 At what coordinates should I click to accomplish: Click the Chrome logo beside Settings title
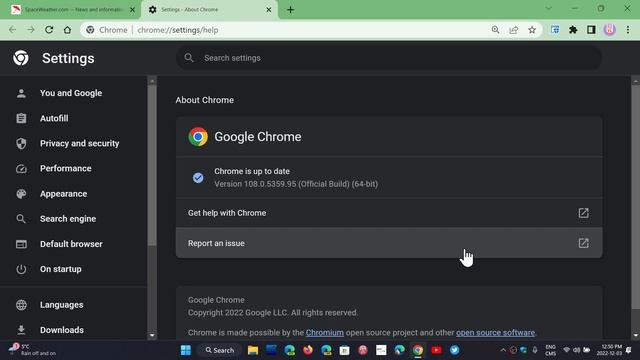[x=21, y=58]
